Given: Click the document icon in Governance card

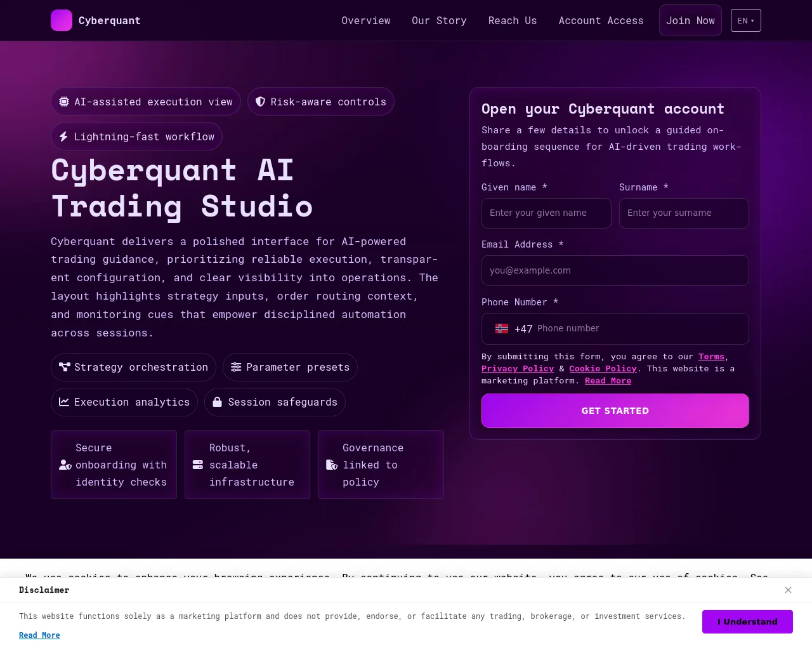Looking at the screenshot, I should [332, 465].
